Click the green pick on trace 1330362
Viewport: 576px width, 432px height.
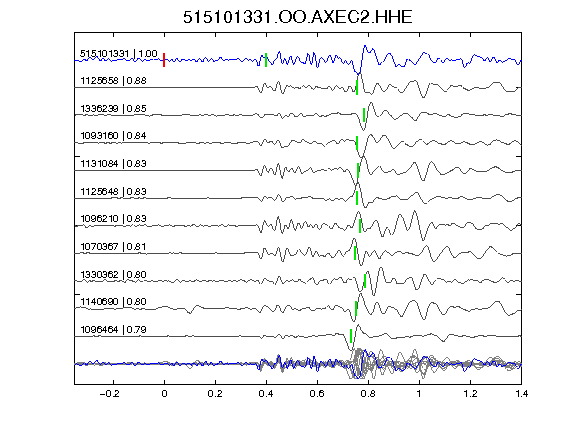tap(365, 281)
